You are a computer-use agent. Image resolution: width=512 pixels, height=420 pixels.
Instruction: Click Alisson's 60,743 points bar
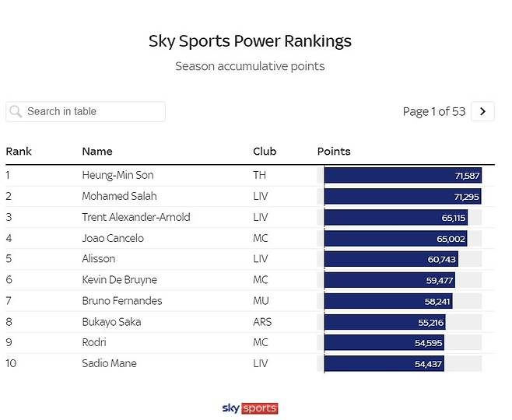pos(391,259)
